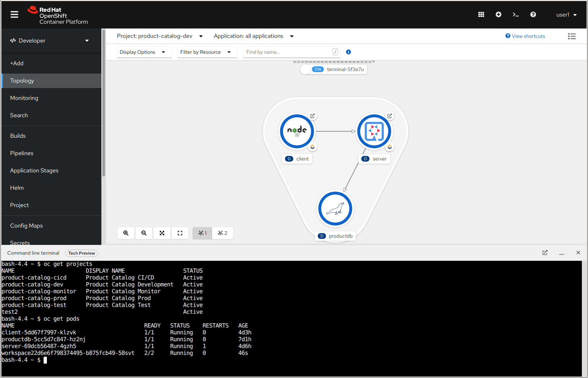Focus the Find by name search field
Viewport: 588px width, 378px height.
pos(291,52)
